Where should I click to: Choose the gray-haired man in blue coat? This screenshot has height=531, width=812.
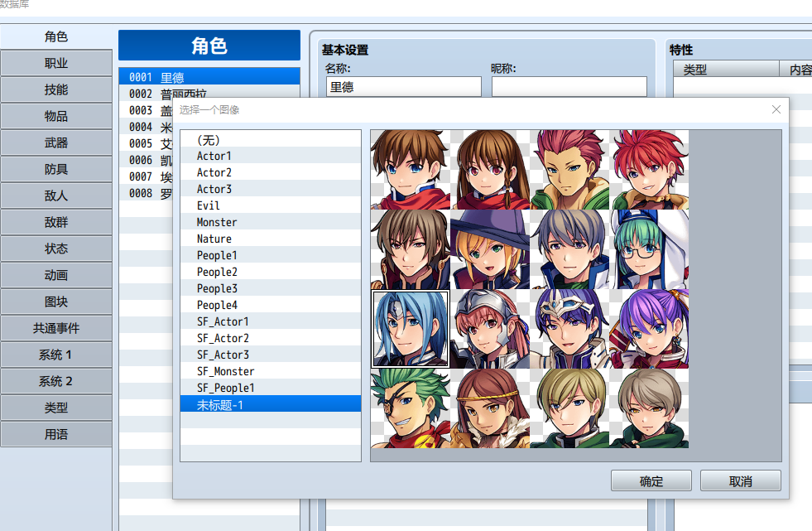tap(569, 249)
